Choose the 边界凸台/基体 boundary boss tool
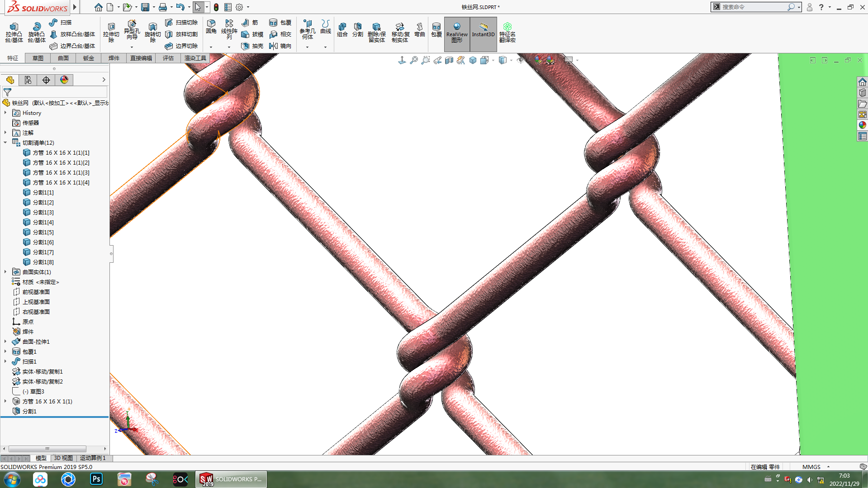 (x=72, y=46)
